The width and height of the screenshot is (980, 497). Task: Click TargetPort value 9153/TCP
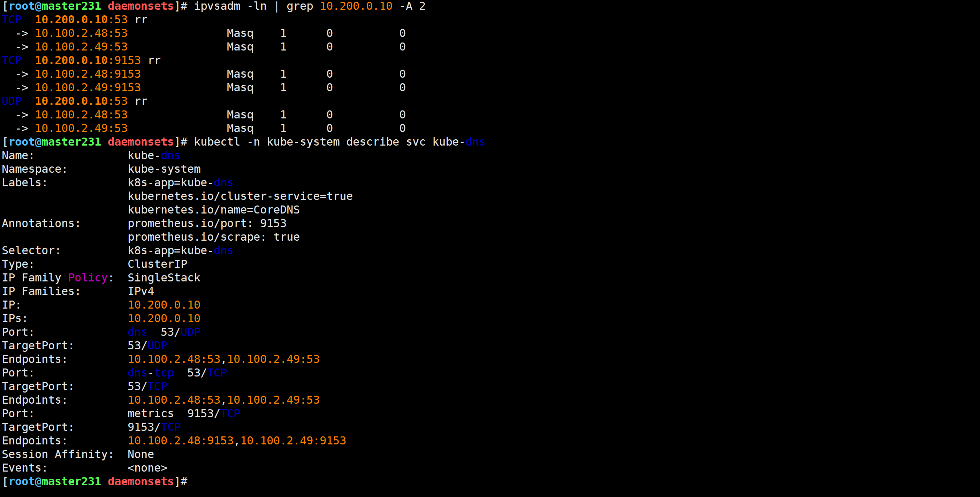click(154, 427)
